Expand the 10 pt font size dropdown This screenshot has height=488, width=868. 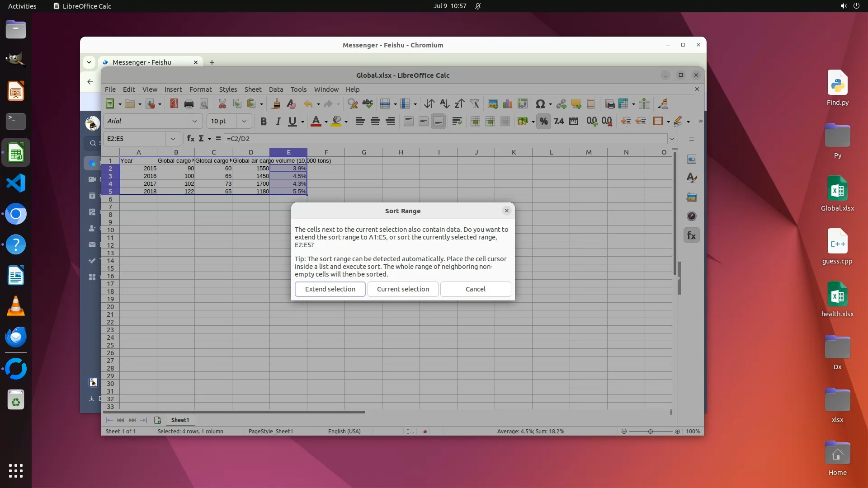coord(244,121)
